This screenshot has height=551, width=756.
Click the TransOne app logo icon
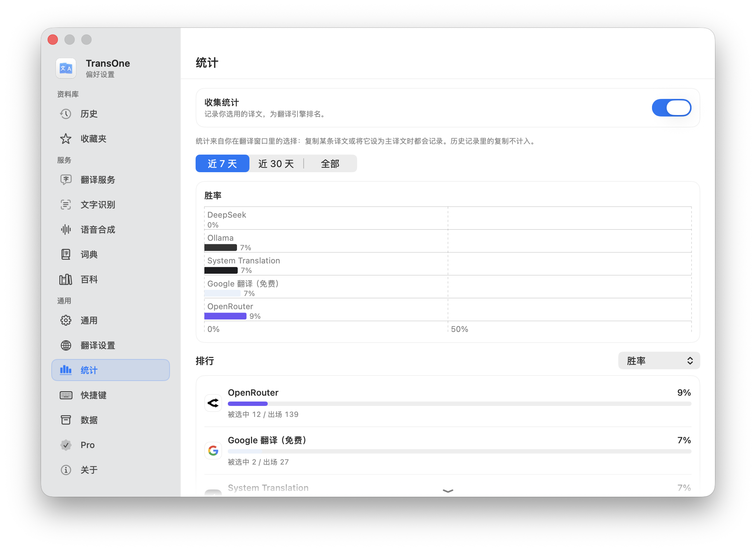pyautogui.click(x=66, y=68)
